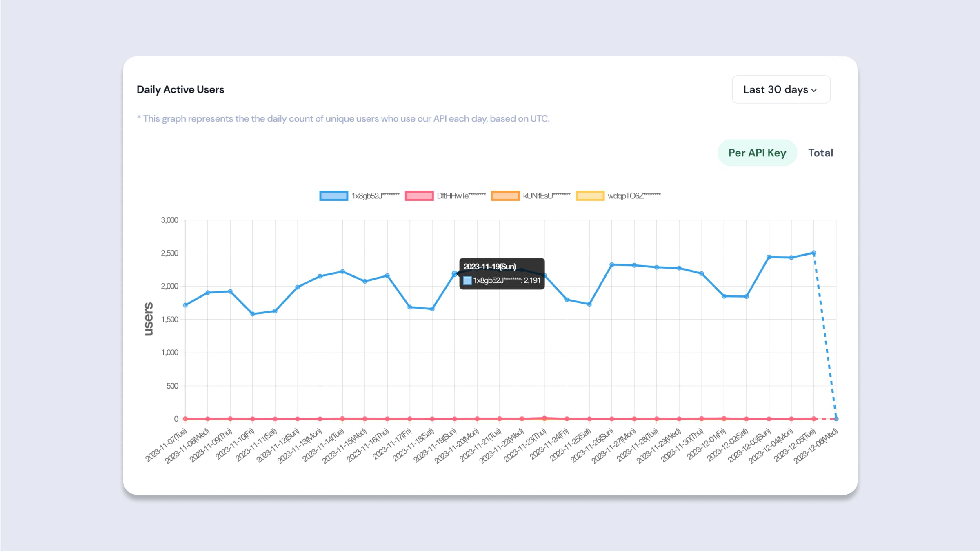Click the blue data point for 2023-12-03(Sun)
Image resolution: width=980 pixels, height=551 pixels.
pyautogui.click(x=769, y=257)
